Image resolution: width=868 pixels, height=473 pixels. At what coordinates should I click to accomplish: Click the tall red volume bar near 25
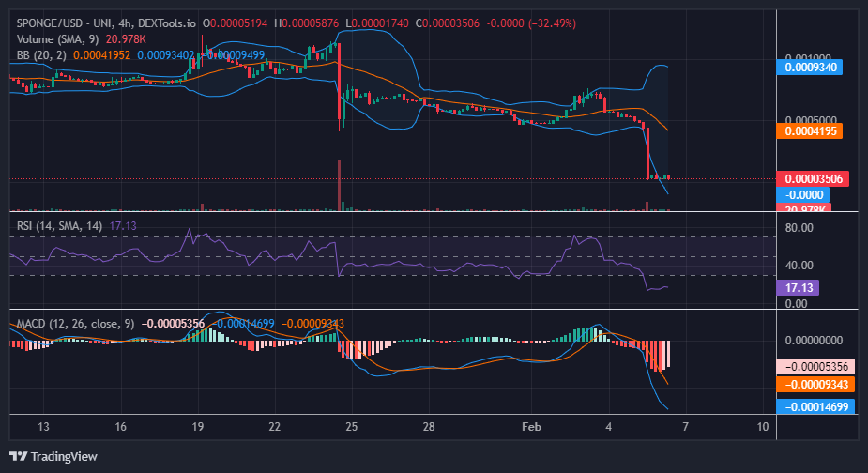340,186
